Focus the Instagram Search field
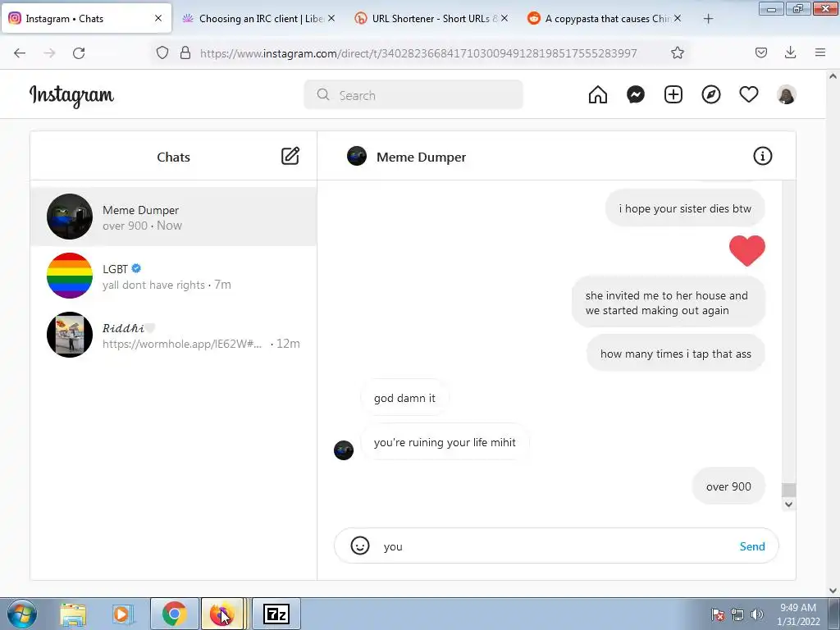 point(413,95)
